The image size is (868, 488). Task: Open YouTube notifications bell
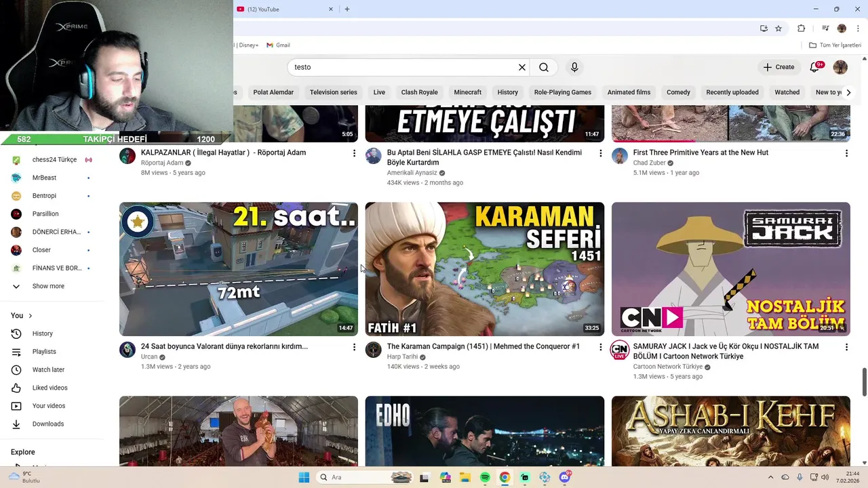[x=815, y=67]
